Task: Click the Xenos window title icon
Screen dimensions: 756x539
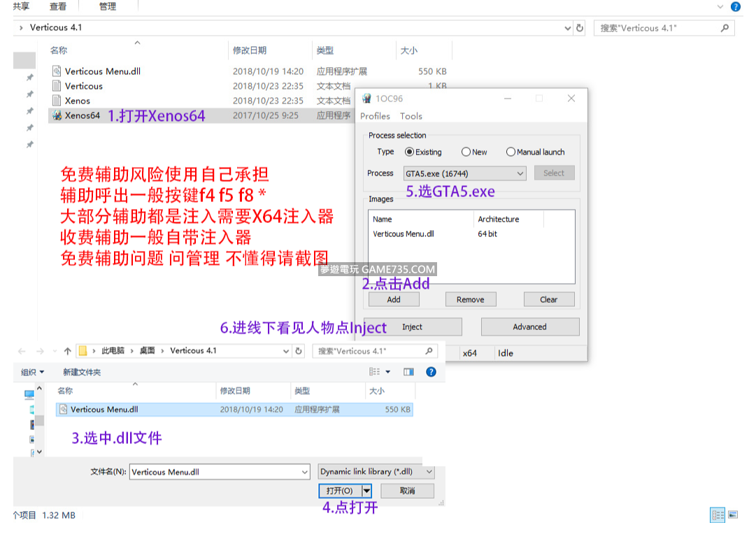Action: (x=367, y=99)
